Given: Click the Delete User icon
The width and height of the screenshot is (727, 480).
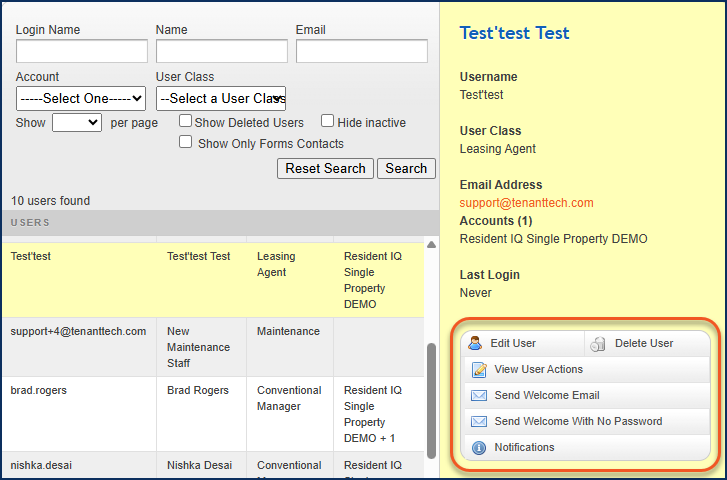Looking at the screenshot, I should pos(598,344).
